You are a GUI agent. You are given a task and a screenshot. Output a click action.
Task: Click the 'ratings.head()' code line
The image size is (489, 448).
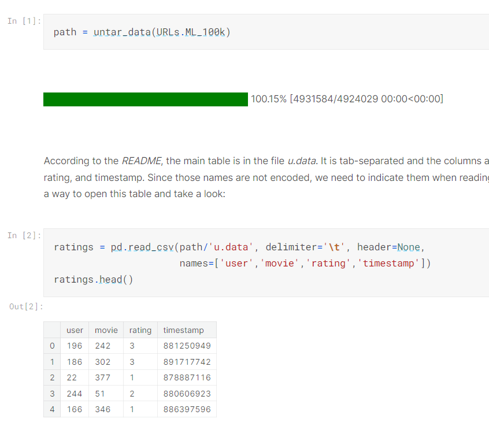click(94, 280)
